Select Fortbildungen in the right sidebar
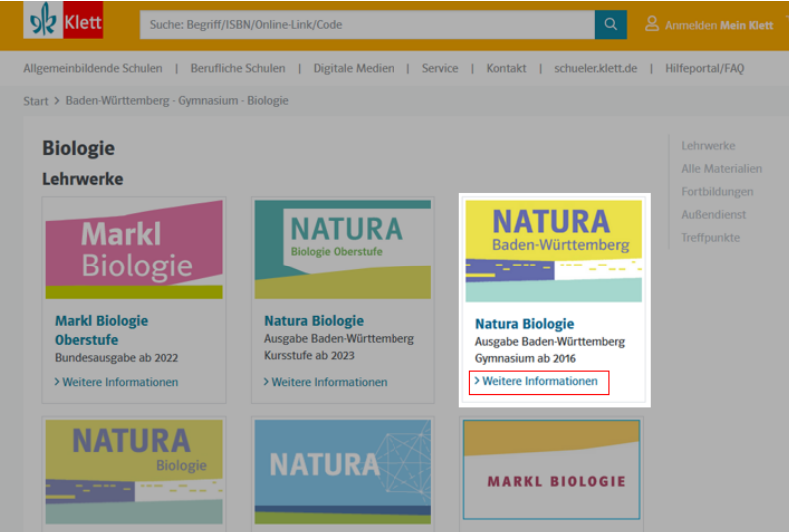789x532 pixels. tap(717, 192)
